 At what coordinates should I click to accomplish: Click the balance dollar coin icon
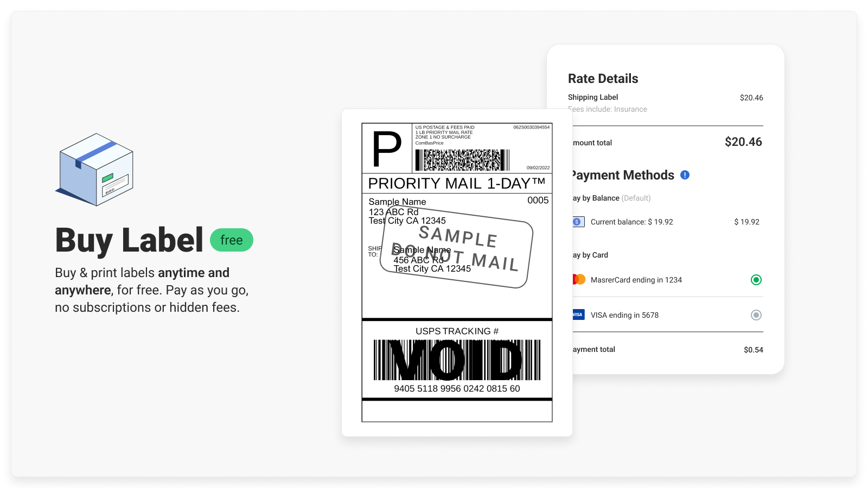[x=578, y=222]
